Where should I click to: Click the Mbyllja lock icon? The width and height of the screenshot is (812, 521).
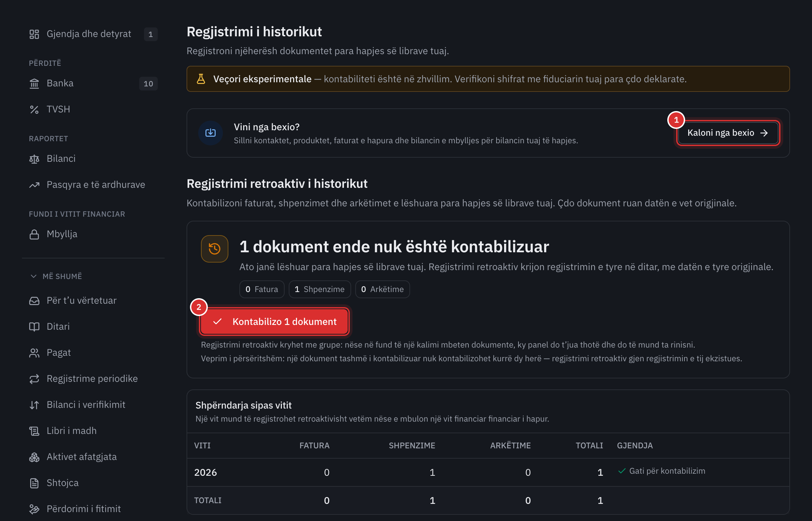pos(34,234)
